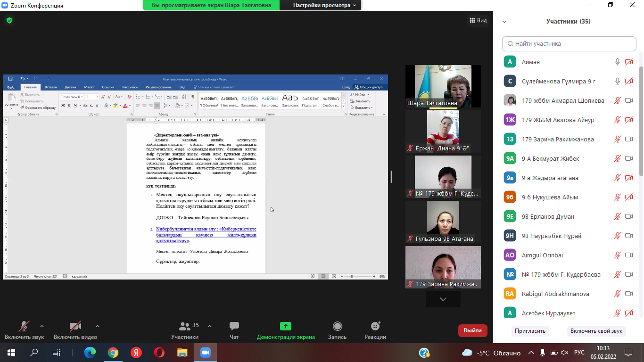The width and height of the screenshot is (644, 362).
Task: Click the green encryption shield icon
Action: (x=9, y=20)
